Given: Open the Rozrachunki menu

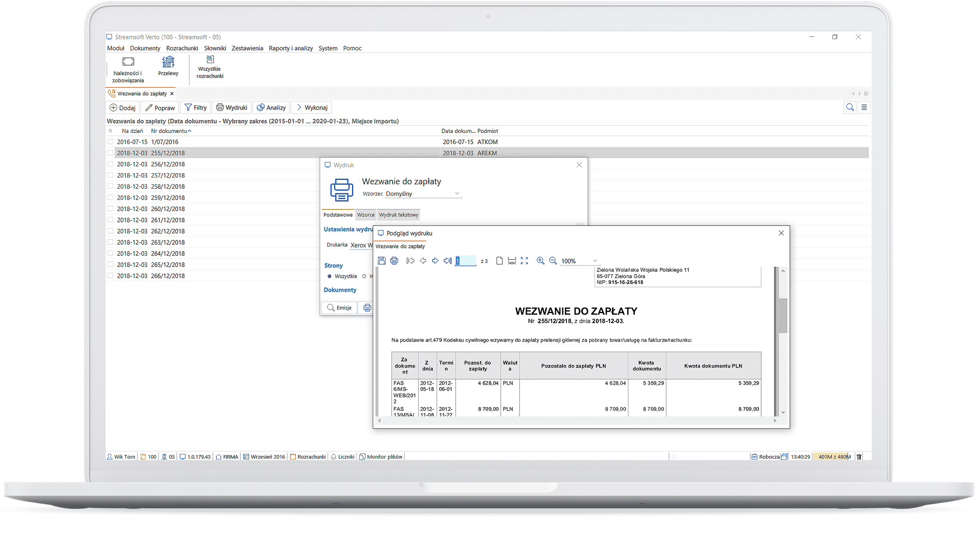Looking at the screenshot, I should click(x=182, y=48).
